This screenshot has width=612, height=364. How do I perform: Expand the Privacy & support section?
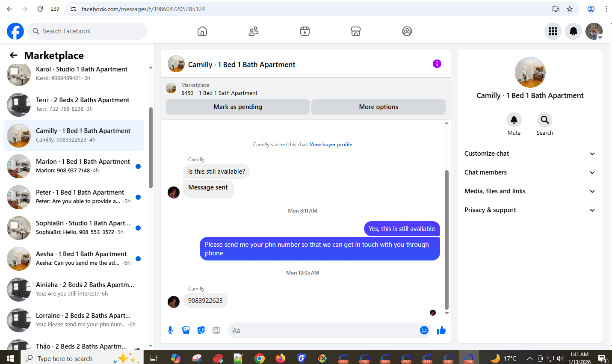click(x=530, y=210)
